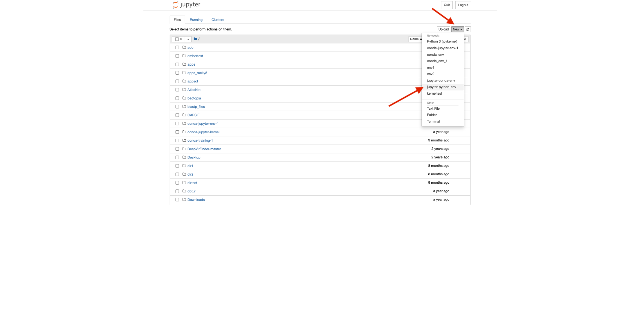Click the folder icon beside Desktop
This screenshot has width=644, height=314.
[x=184, y=157]
